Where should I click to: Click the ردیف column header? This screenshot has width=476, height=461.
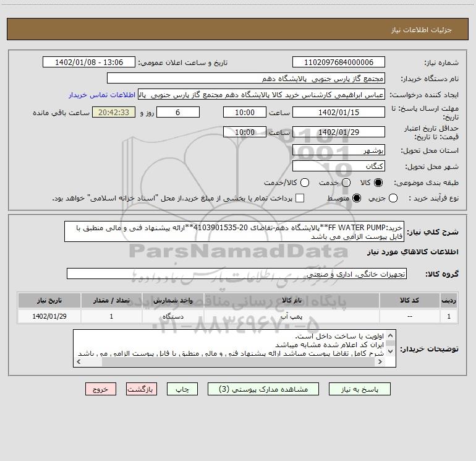pos(449,301)
